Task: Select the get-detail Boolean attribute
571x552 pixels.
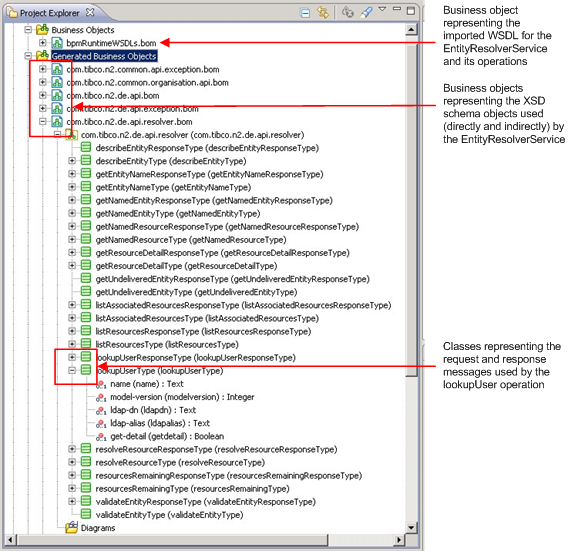Action: 167,436
